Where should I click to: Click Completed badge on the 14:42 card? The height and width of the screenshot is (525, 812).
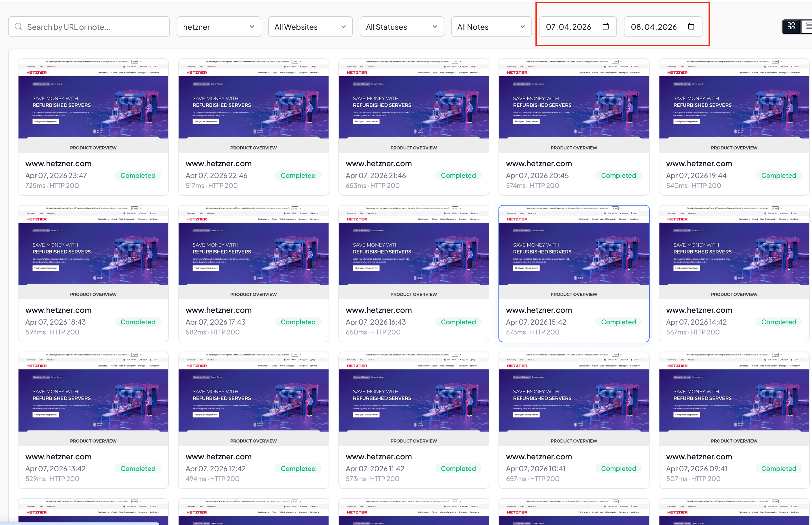click(x=778, y=322)
